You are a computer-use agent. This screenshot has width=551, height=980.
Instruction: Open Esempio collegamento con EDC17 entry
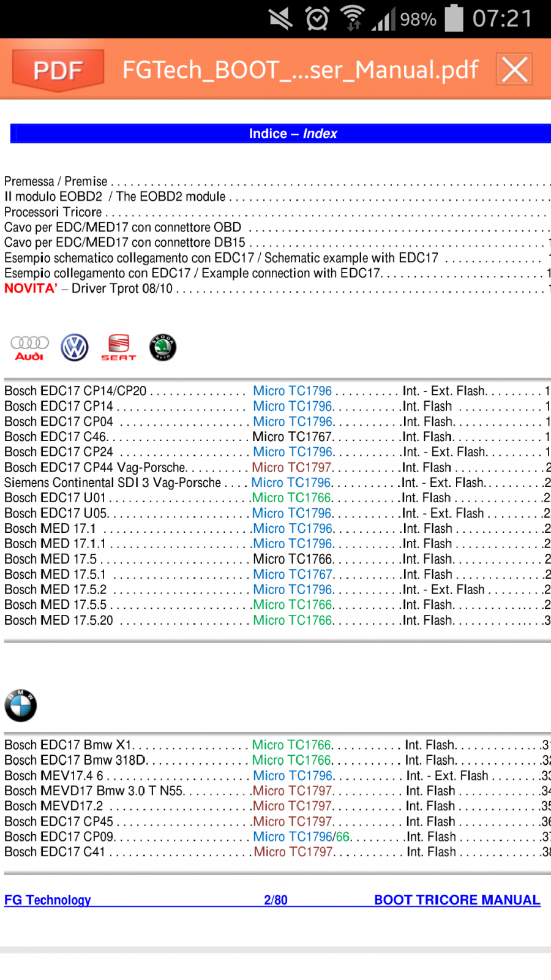tap(277, 273)
